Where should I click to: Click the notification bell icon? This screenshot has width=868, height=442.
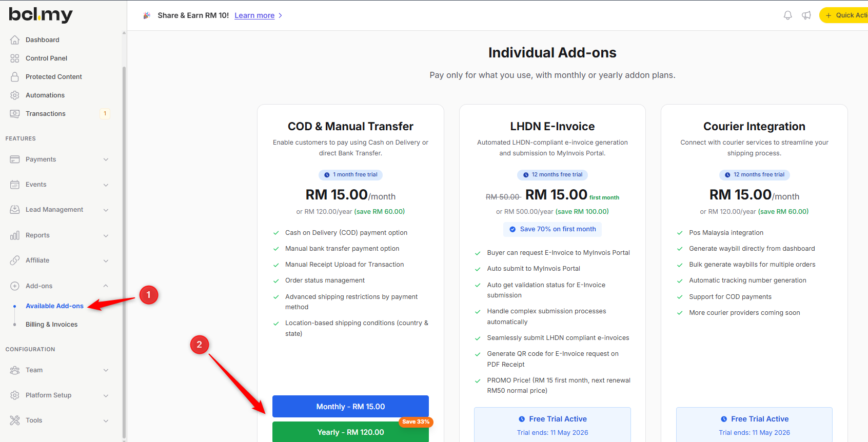787,15
